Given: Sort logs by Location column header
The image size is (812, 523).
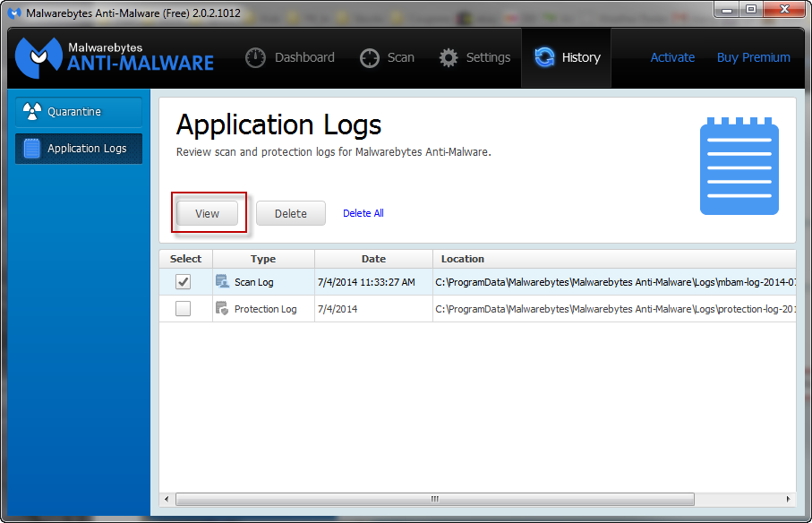Looking at the screenshot, I should 614,259.
